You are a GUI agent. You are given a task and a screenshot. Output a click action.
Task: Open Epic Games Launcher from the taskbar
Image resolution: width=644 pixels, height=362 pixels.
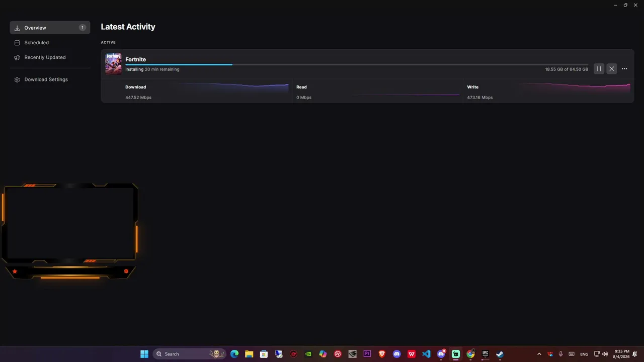(x=486, y=354)
